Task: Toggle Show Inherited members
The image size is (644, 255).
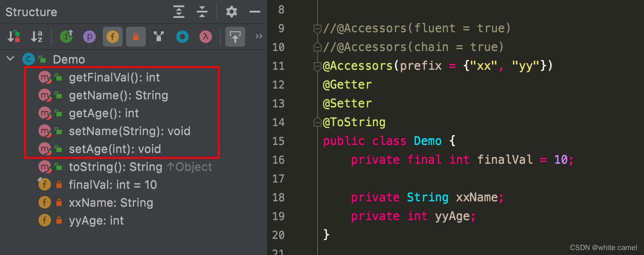Action: [x=66, y=37]
